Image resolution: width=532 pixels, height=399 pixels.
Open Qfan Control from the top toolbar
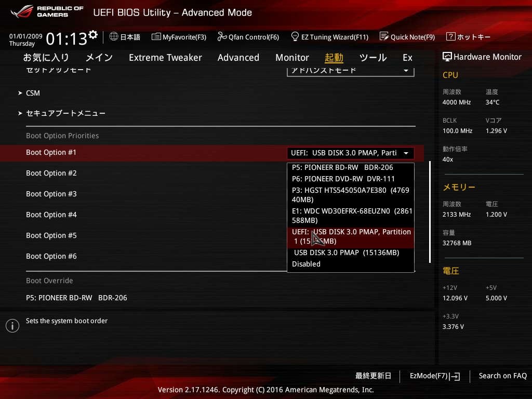248,37
